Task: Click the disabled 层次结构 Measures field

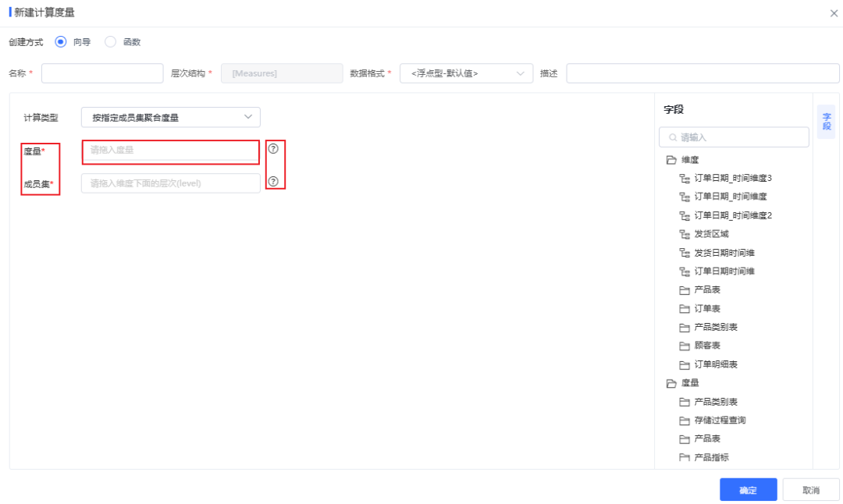Action: tap(282, 73)
